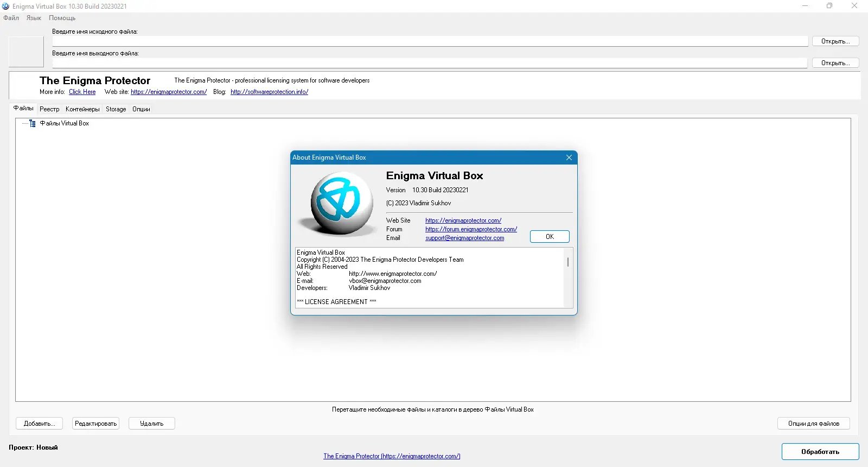Click the vbox@enigmaprotector.com text
Screen dimensions: 868x467
385,281
